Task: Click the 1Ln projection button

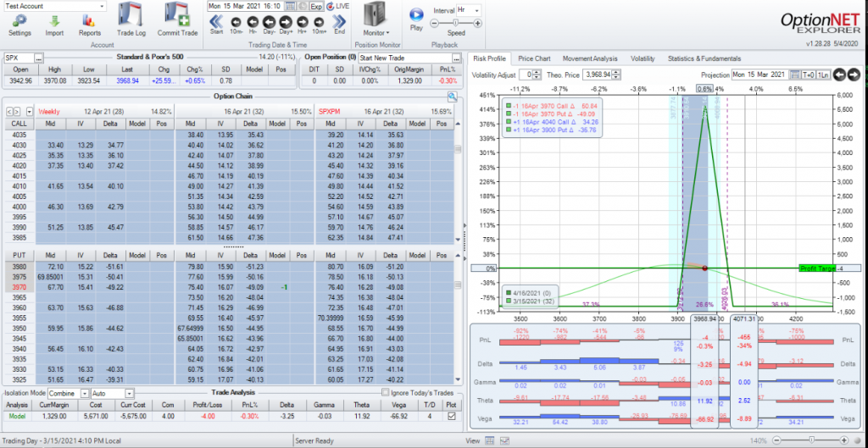Action: (823, 75)
